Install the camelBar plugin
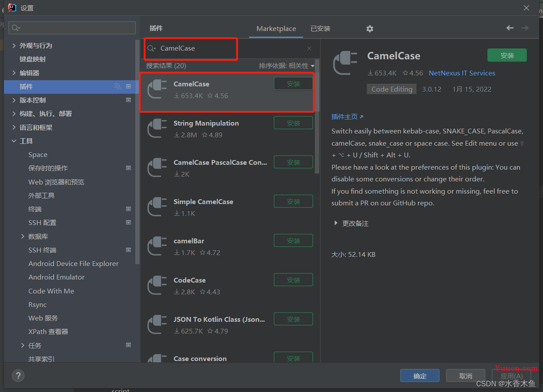This screenshot has height=392, width=543. pos(294,241)
